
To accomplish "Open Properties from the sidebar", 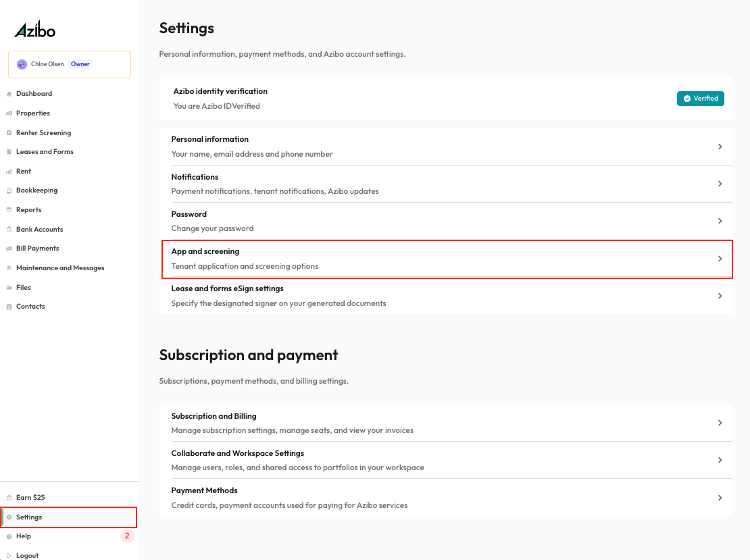I will pos(33,113).
